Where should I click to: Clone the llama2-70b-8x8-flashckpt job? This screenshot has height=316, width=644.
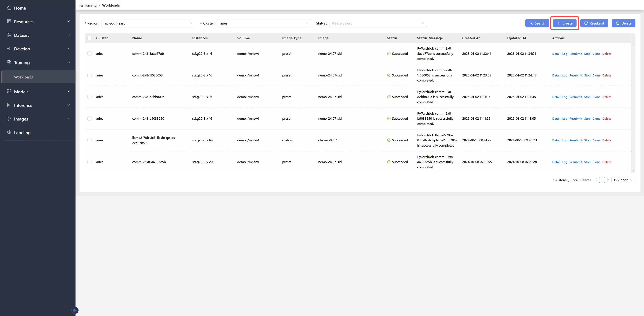click(x=596, y=140)
